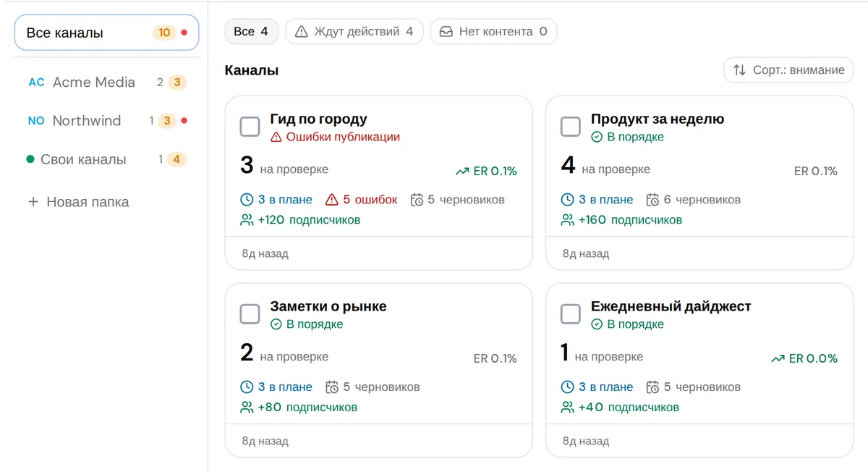The image size is (868, 472).
Task: Click the +80 подписчиков text
Action: [x=307, y=408]
